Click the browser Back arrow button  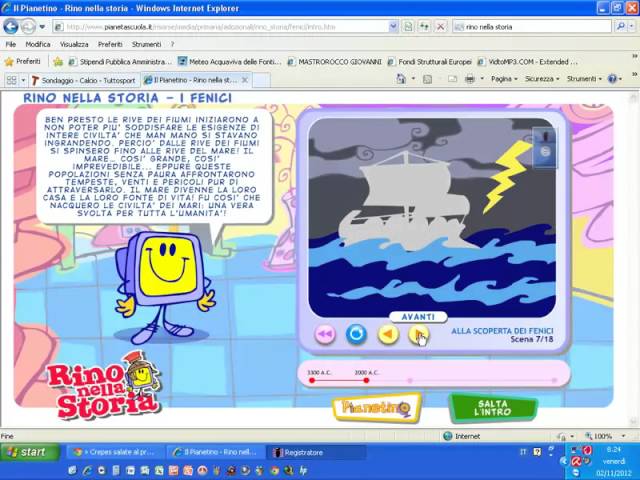click(11, 27)
